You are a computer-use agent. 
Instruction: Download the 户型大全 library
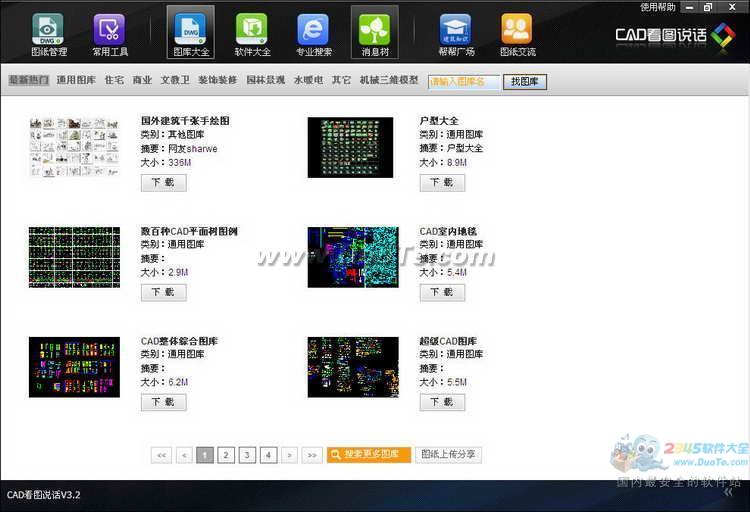coord(441,183)
